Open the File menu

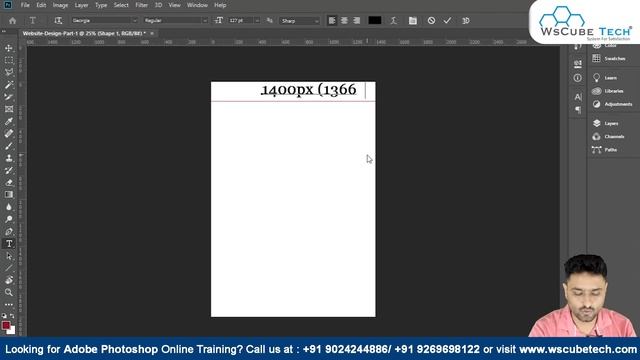coord(25,5)
